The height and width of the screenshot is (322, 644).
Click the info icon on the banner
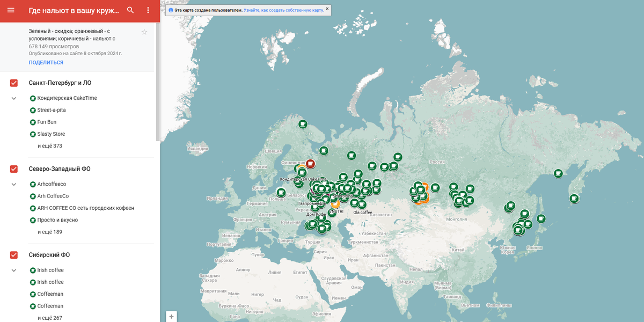(171, 9)
